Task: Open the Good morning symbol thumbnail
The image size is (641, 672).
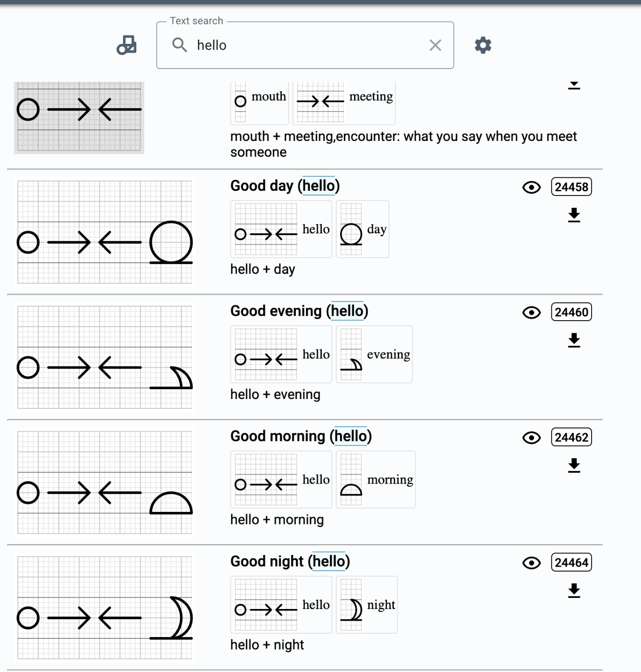Action: pyautogui.click(x=105, y=482)
